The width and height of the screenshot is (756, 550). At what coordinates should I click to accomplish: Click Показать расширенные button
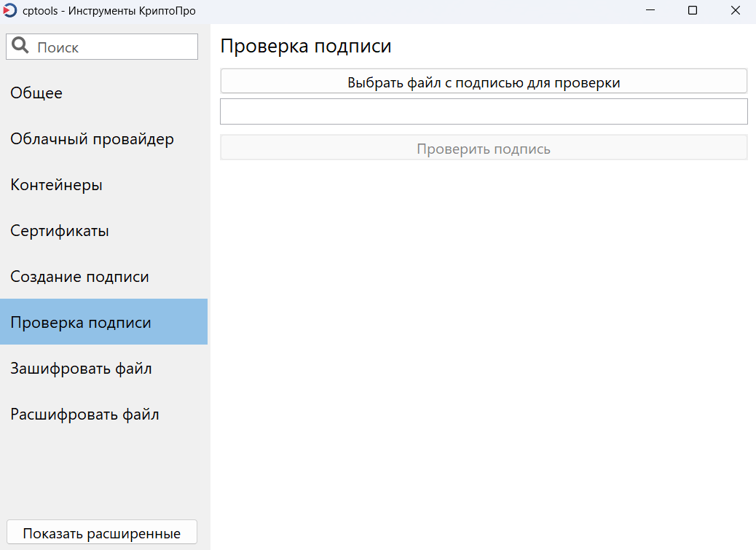click(x=101, y=532)
